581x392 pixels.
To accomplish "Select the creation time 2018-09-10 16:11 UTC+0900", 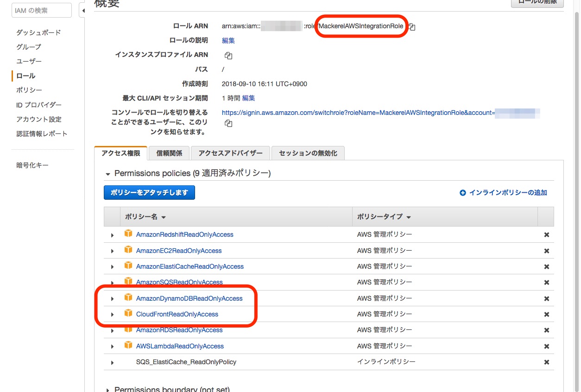I will click(265, 84).
